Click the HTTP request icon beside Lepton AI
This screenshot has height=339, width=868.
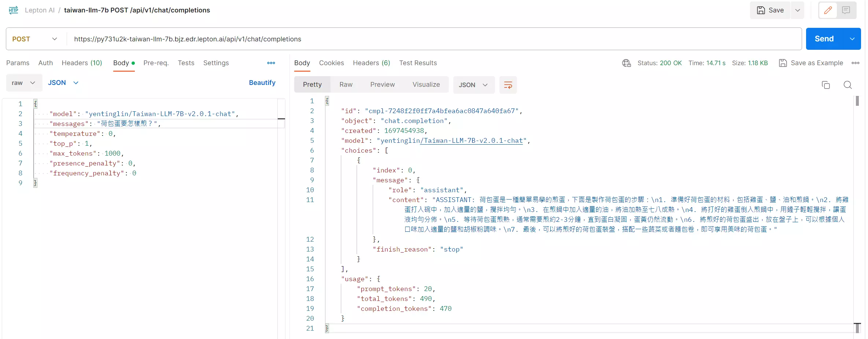14,10
